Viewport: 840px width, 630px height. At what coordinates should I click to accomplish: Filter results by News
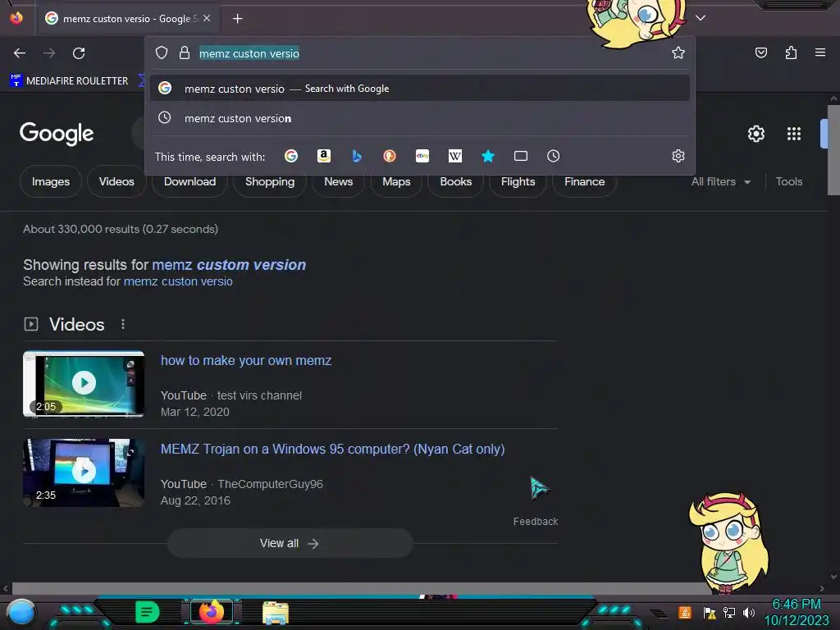[339, 181]
